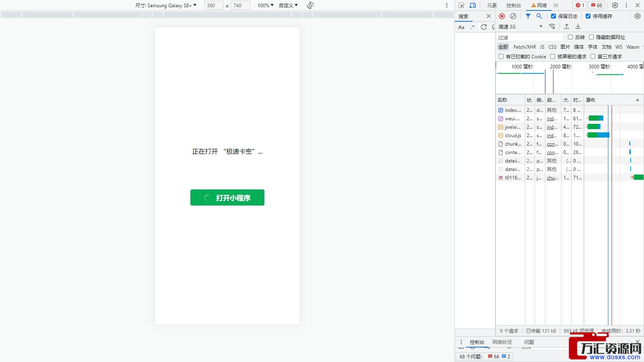This screenshot has width=644, height=362.
Task: Select the jweixi... request row
Action: coord(570,127)
